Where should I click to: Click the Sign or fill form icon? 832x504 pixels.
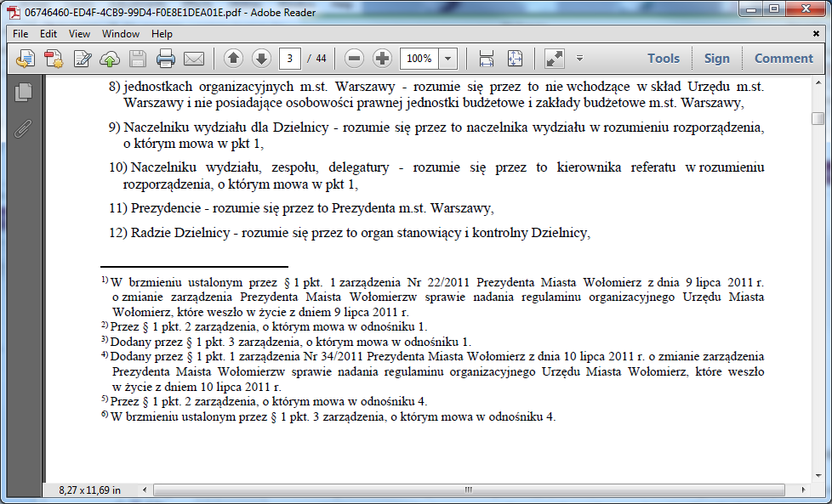coord(83,59)
